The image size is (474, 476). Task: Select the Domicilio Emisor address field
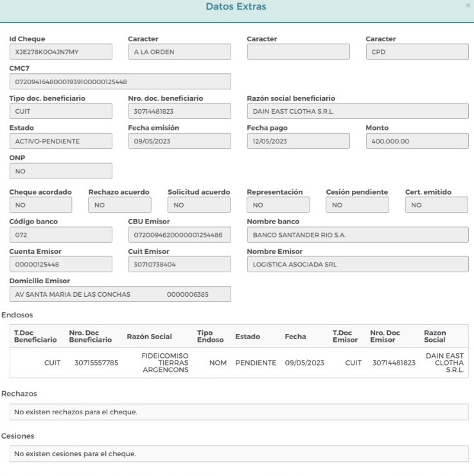[120, 294]
